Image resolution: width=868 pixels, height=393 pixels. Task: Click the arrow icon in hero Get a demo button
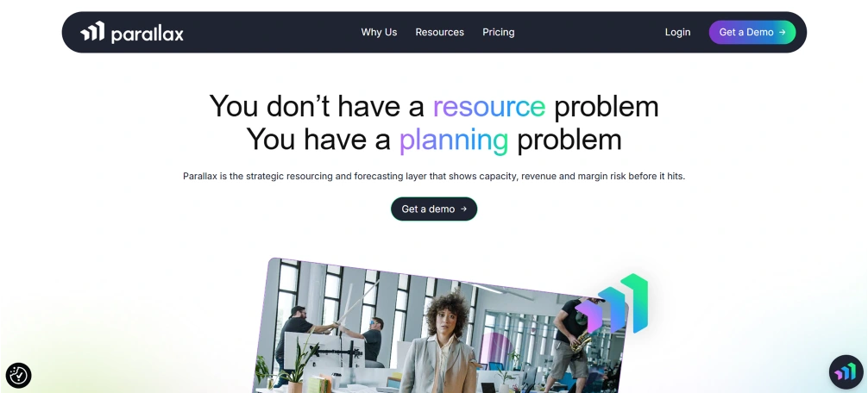464,209
